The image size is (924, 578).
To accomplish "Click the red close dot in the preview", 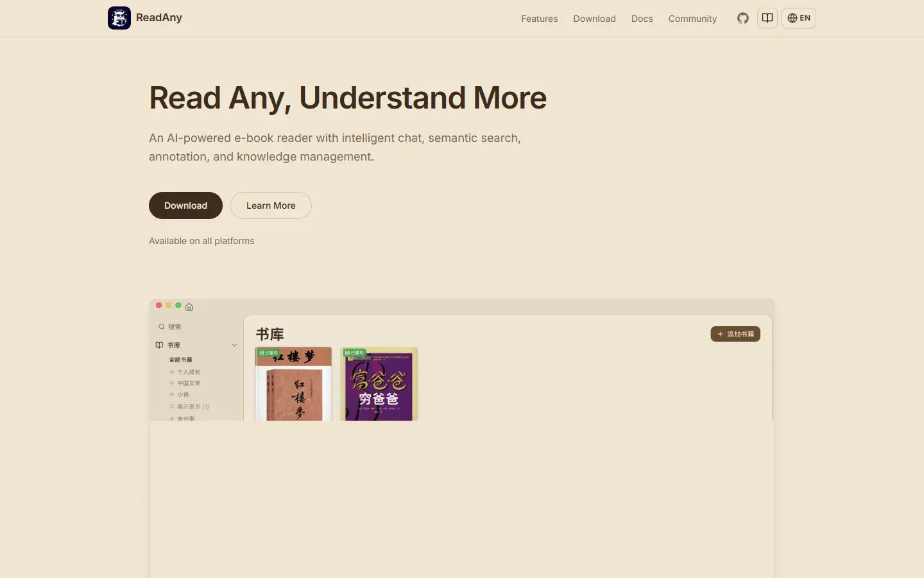I will [x=158, y=305].
